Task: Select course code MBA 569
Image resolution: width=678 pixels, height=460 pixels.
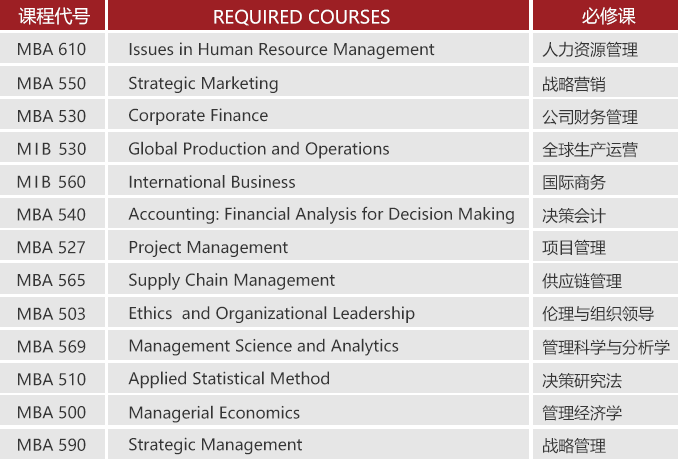Action: (51, 347)
